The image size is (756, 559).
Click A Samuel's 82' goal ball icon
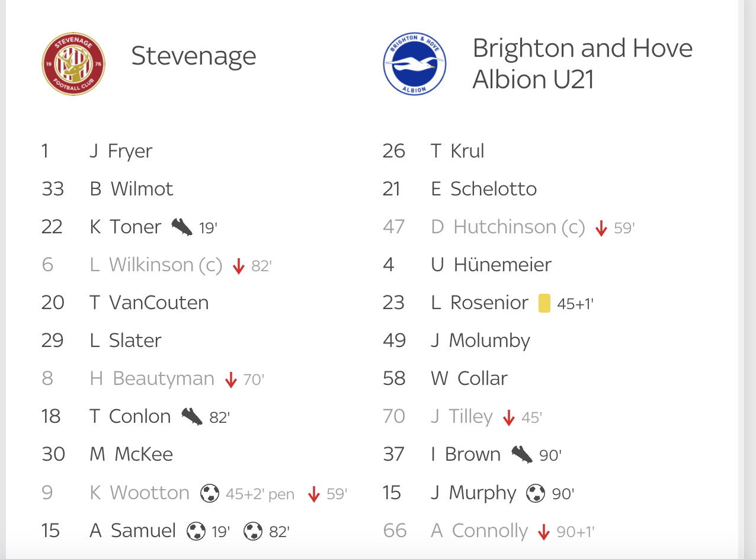point(253,531)
